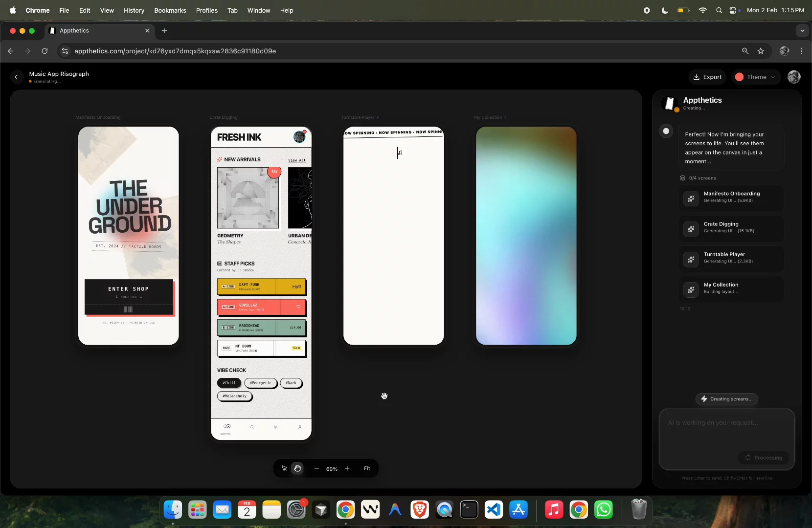
Task: Click Fit to fit the canvas
Action: point(367,468)
